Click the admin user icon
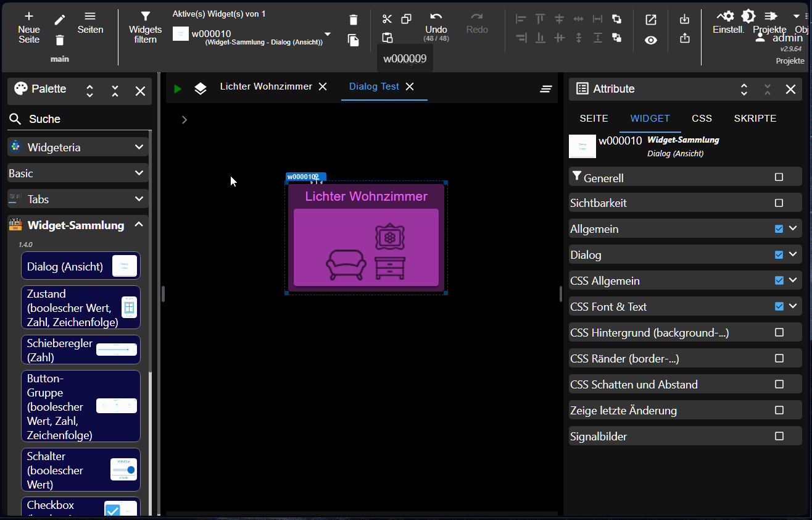 tap(760, 38)
